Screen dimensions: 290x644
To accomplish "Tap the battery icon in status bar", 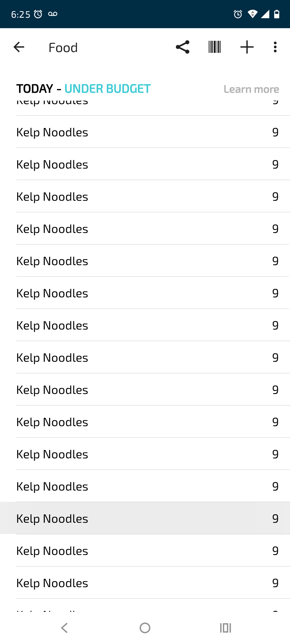I will (x=277, y=14).
